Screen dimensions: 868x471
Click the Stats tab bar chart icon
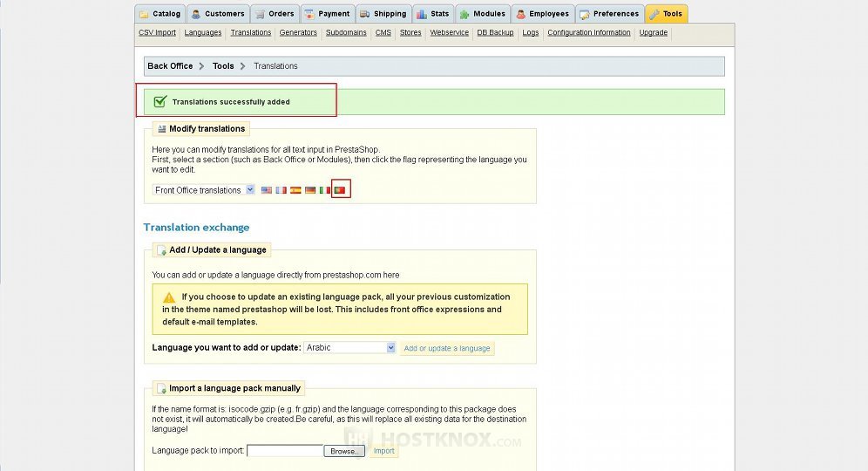pos(422,15)
